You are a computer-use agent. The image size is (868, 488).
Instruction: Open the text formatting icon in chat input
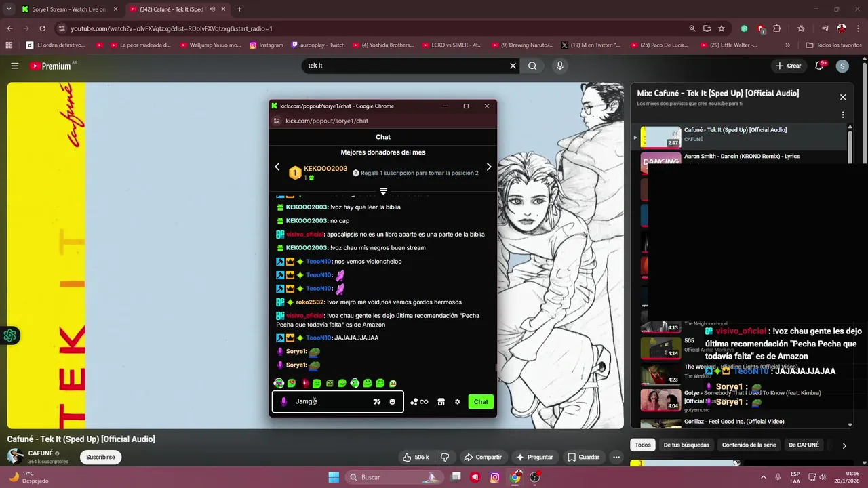(377, 402)
